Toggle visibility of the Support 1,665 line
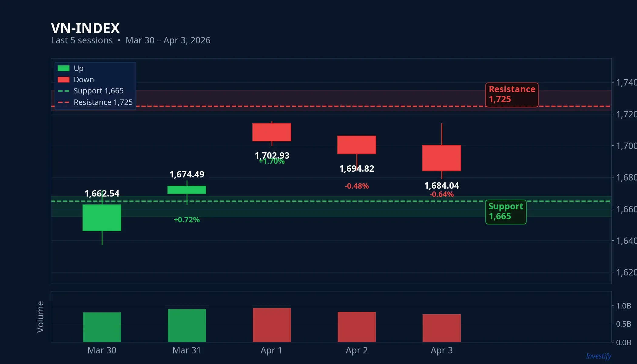Image resolution: width=637 pixels, height=364 pixels. click(99, 91)
